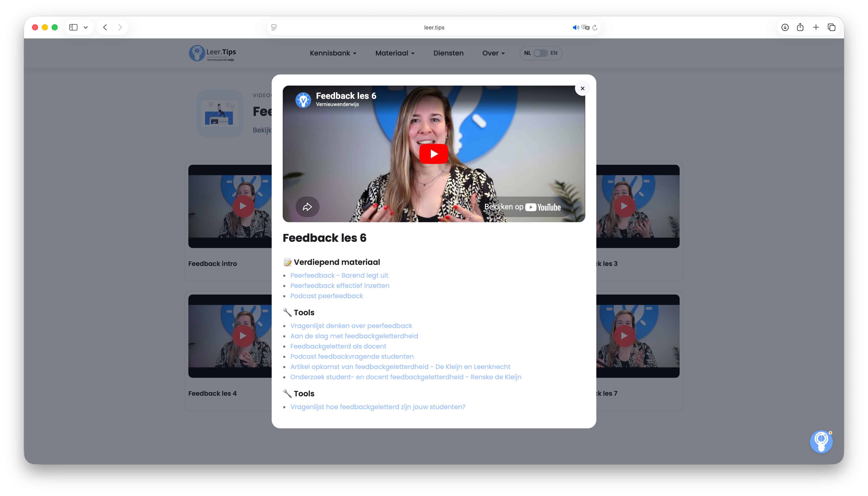The image size is (868, 496).
Task: Toggle the Safari sidebar icon
Action: click(x=73, y=27)
